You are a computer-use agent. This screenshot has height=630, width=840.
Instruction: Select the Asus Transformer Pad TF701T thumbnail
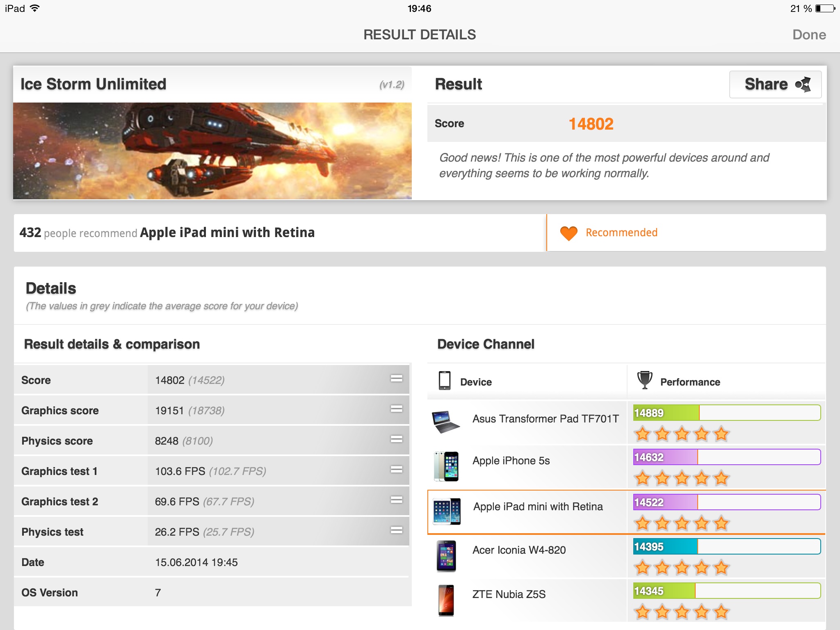tap(446, 422)
